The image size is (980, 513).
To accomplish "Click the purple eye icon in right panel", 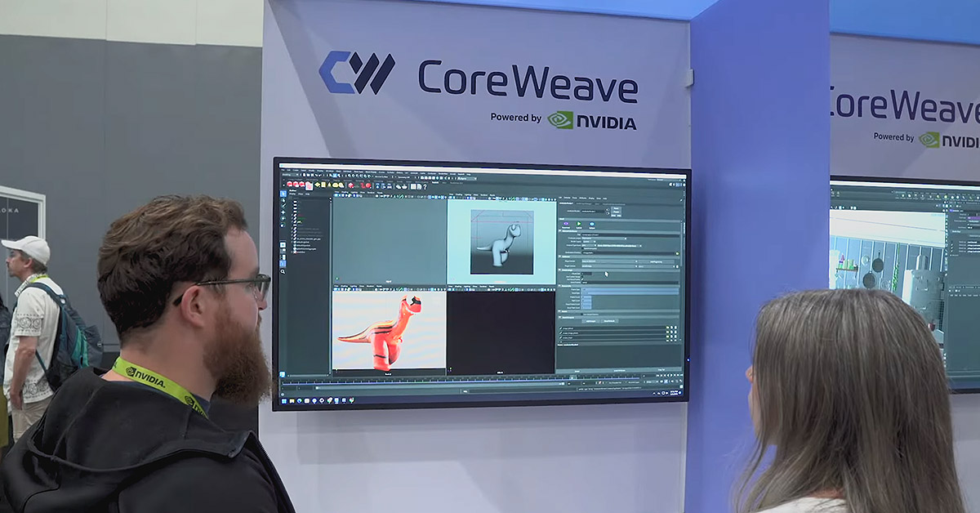I will point(566,223).
